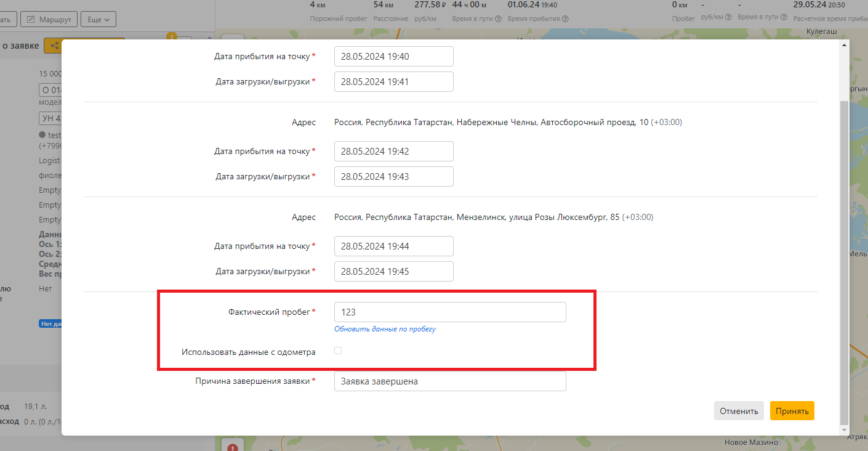
Task: Edit loading date 28.05.2024 19:43
Action: (x=394, y=176)
